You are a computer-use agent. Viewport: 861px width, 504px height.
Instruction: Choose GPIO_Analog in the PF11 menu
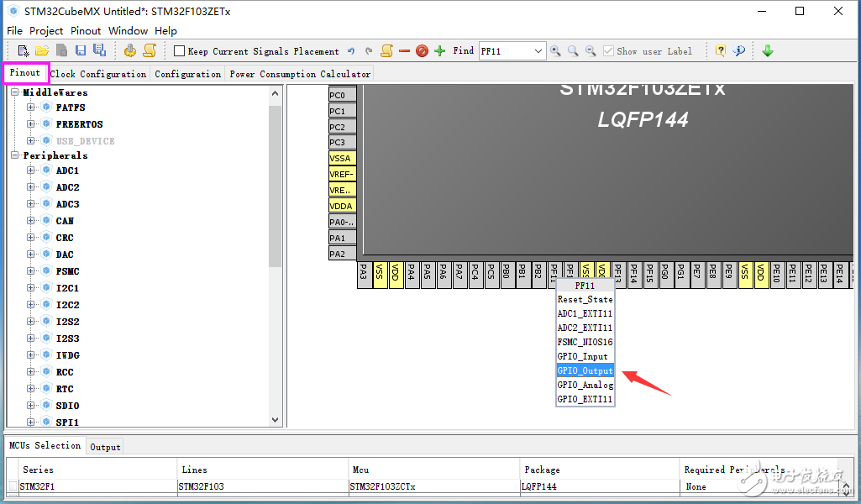point(585,385)
